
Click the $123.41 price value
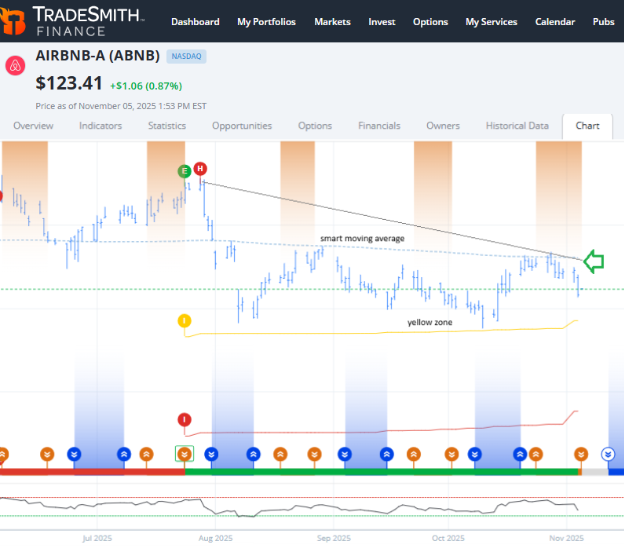[x=69, y=83]
